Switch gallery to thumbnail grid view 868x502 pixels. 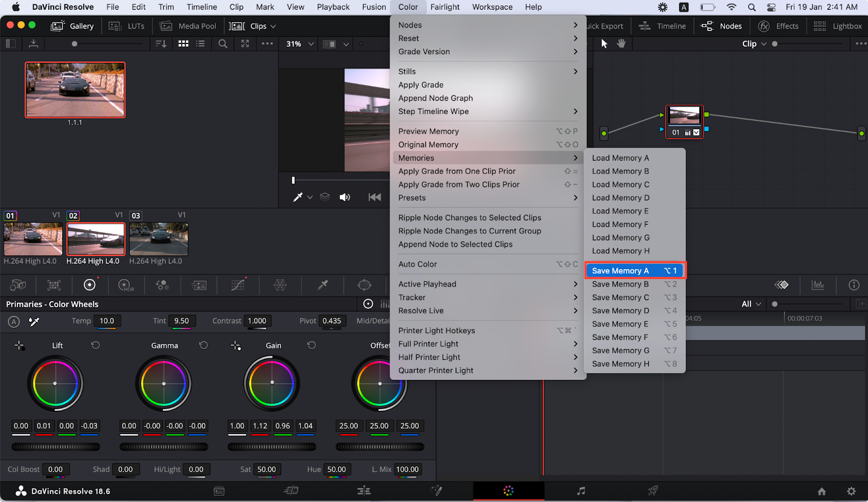coord(183,43)
